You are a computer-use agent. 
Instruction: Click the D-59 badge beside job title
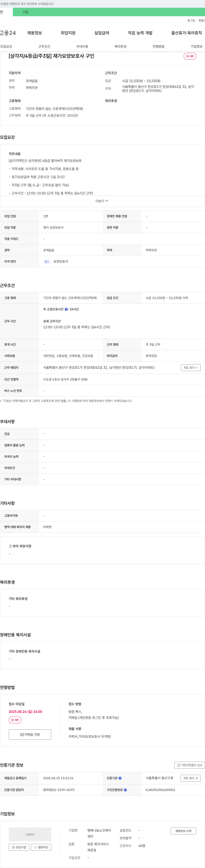[190, 56]
